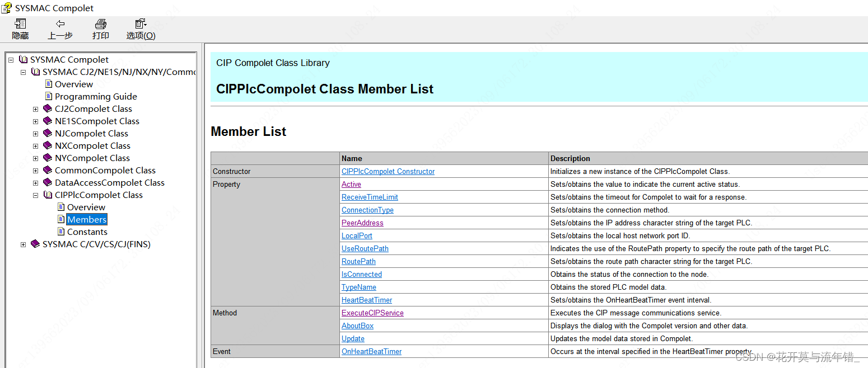Click the CIP Compolet Class Library text
This screenshot has height=368, width=868.
pos(273,63)
